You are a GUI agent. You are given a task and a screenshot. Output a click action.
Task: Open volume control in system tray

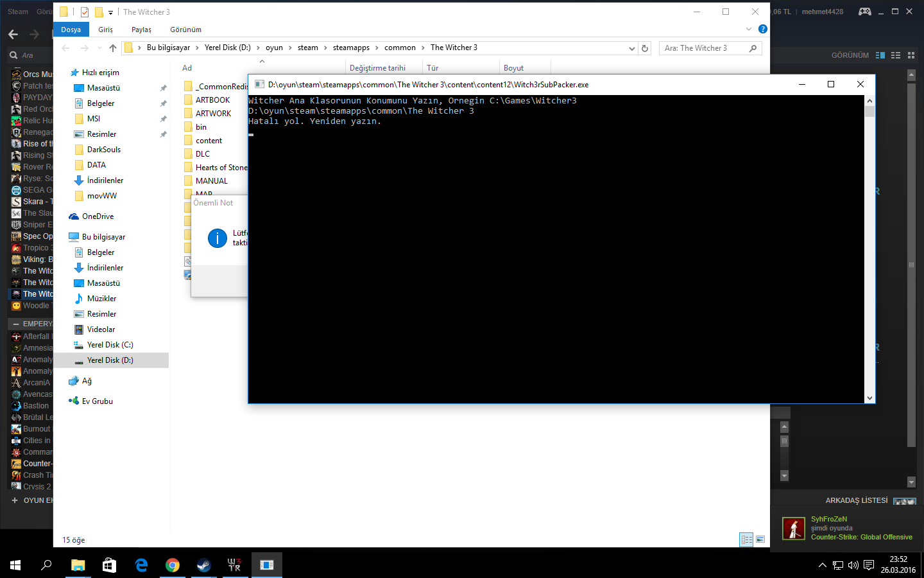coord(853,565)
